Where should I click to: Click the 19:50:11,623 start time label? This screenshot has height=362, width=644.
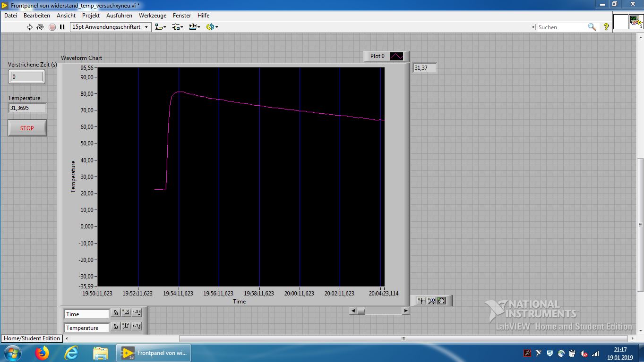pyautogui.click(x=97, y=294)
